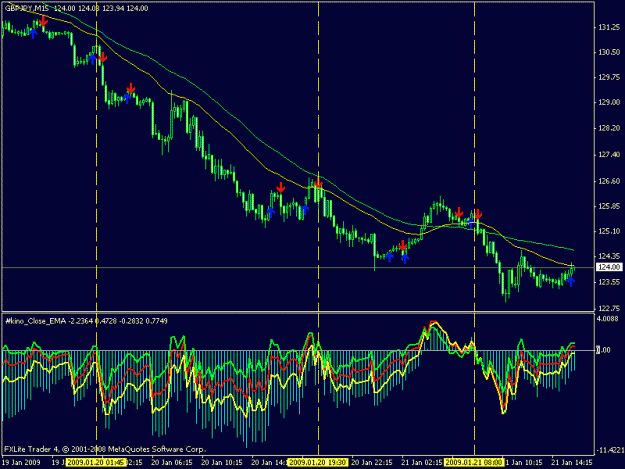Click the red sell arrow on the 19:30 vertical line
This screenshot has width=625, height=469.
[x=318, y=183]
